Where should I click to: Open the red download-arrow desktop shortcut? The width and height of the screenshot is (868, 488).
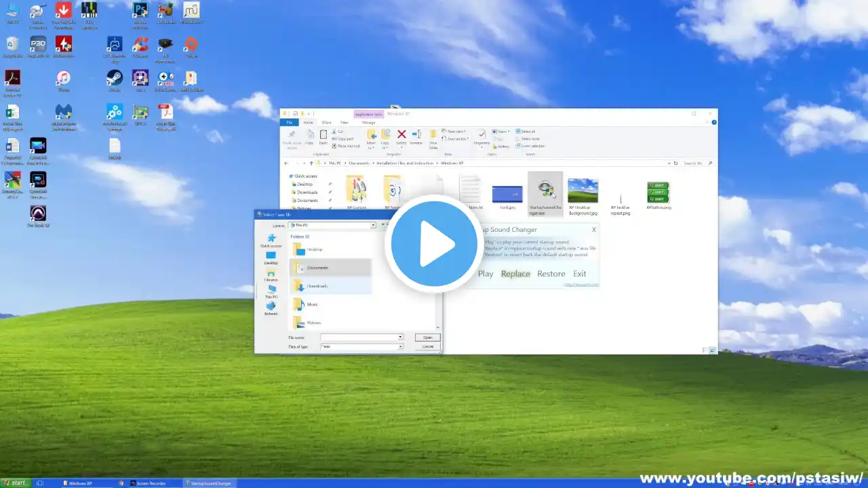click(63, 14)
